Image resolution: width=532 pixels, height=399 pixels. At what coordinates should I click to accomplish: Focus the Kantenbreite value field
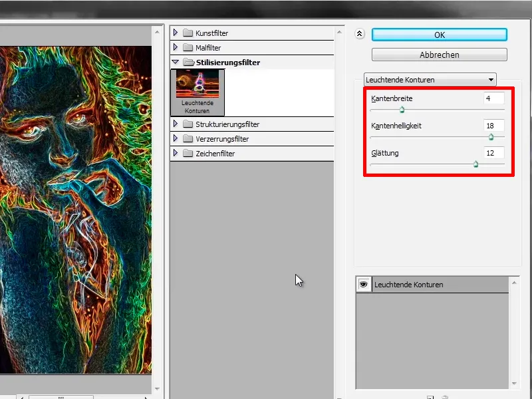[x=494, y=98]
